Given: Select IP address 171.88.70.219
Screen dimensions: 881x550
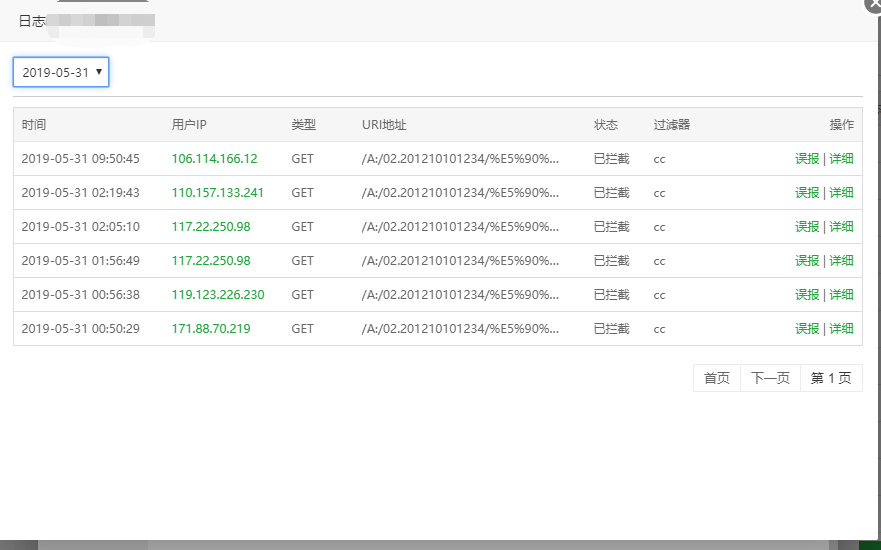Looking at the screenshot, I should click(210, 329).
